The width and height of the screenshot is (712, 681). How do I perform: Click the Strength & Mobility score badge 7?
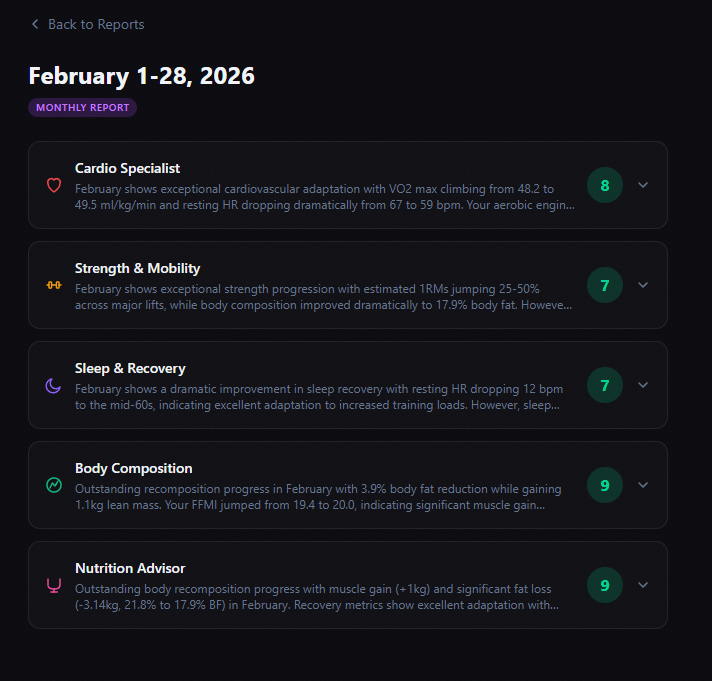click(x=605, y=285)
